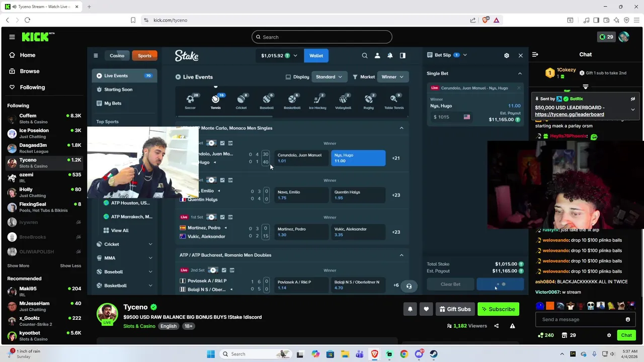
Task: Click the report warning triangle icon
Action: [x=512, y=326]
